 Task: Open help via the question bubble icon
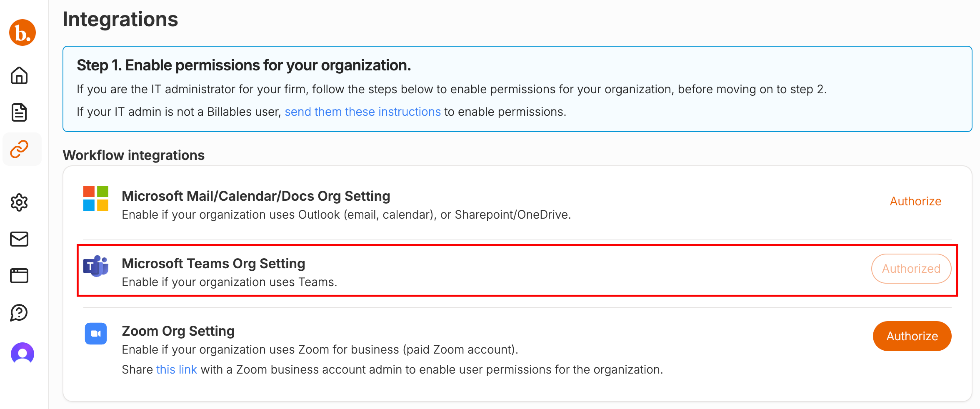(x=19, y=312)
